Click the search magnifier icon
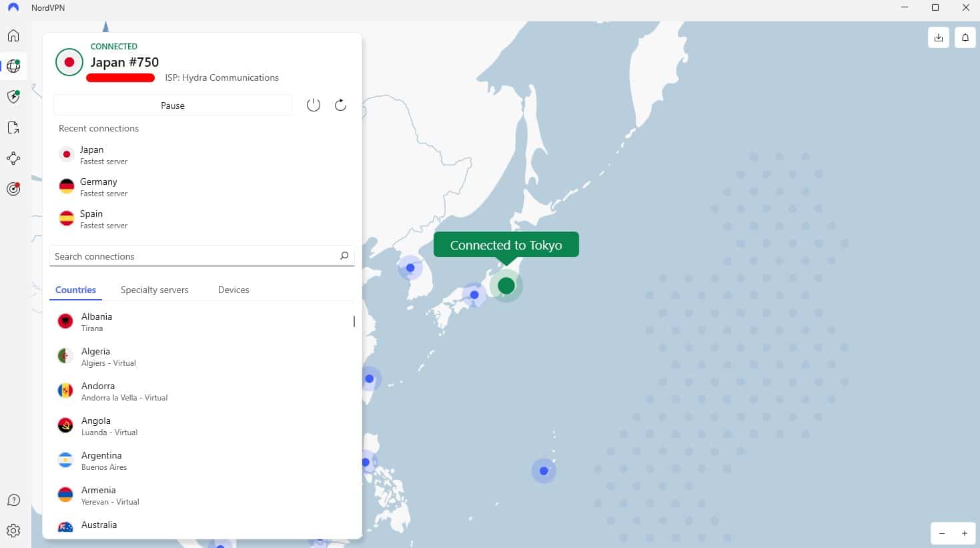980x548 pixels. (x=344, y=256)
